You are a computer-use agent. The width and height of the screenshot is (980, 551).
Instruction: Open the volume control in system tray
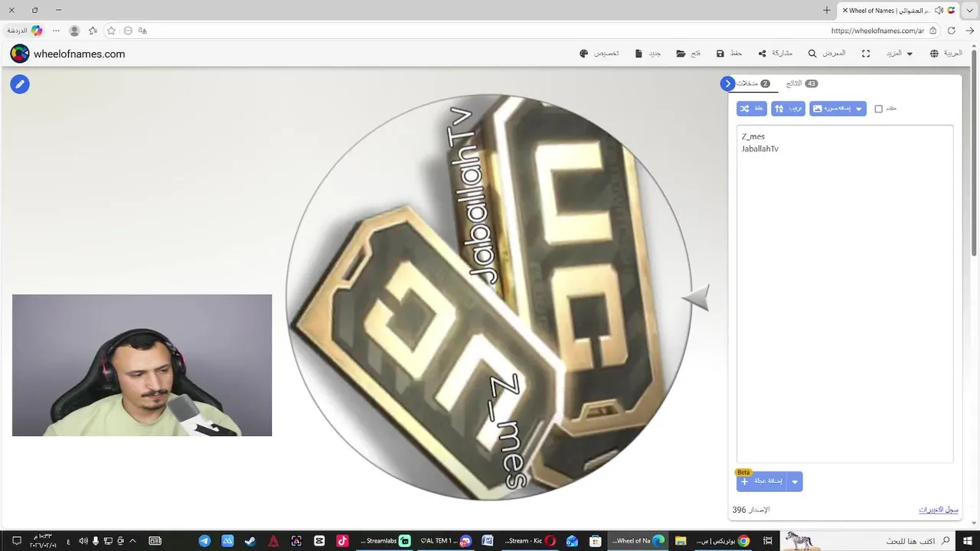click(x=83, y=541)
